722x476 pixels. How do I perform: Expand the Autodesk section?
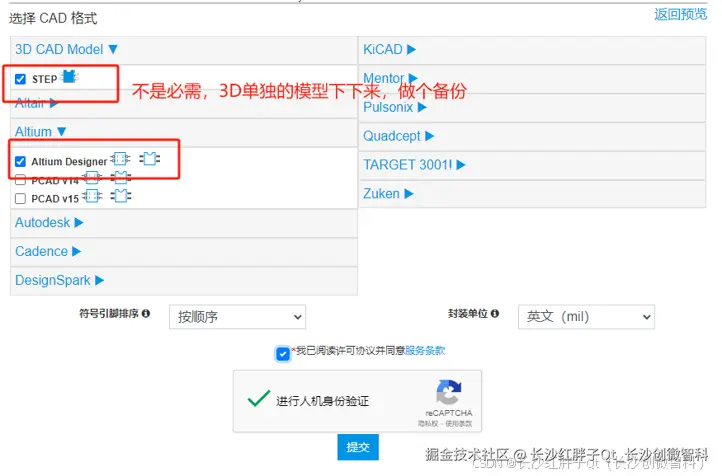(49, 223)
